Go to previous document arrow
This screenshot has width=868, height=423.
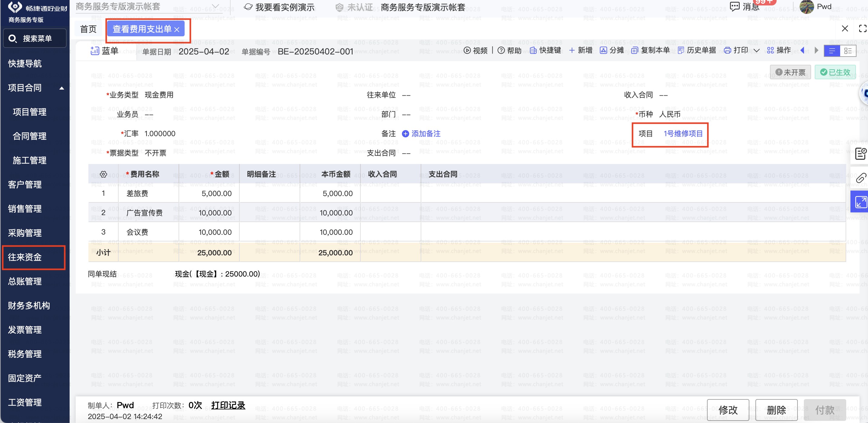[x=802, y=51]
